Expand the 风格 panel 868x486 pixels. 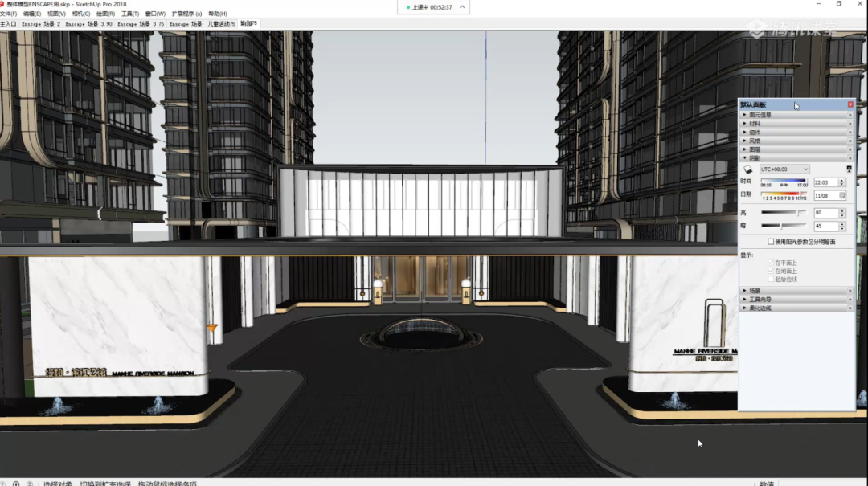click(x=744, y=141)
